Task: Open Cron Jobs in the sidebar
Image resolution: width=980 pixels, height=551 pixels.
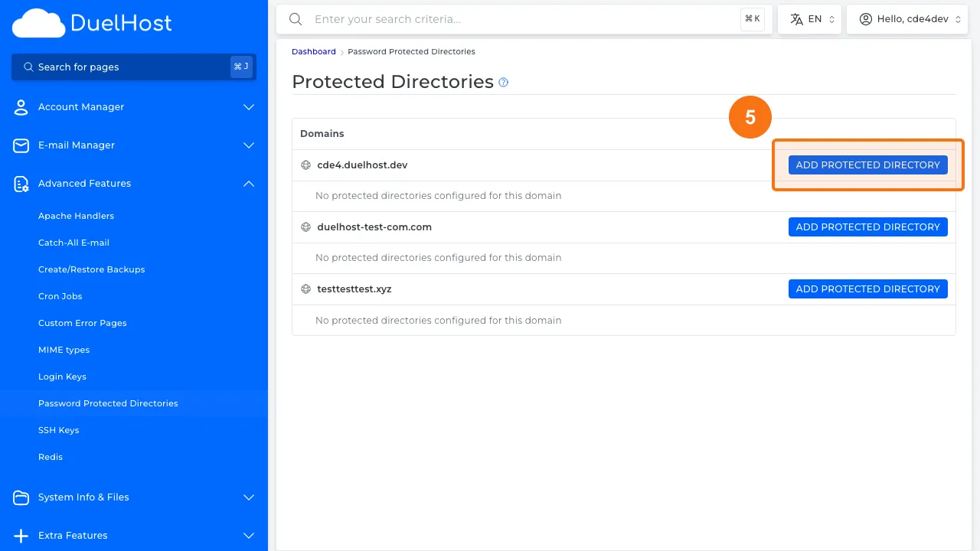Action: [60, 296]
